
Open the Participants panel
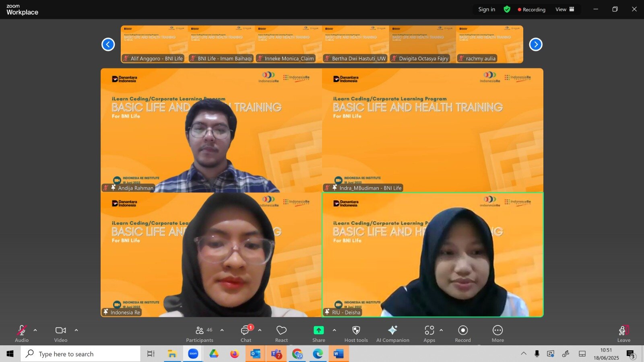click(200, 334)
